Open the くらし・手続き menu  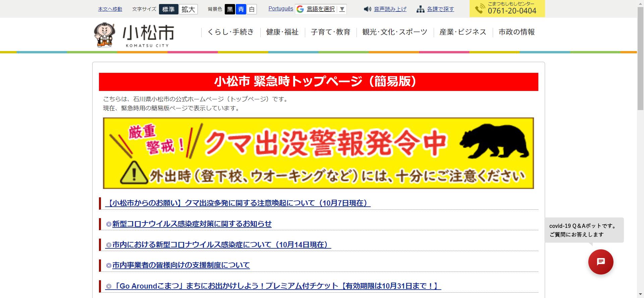[x=230, y=32]
